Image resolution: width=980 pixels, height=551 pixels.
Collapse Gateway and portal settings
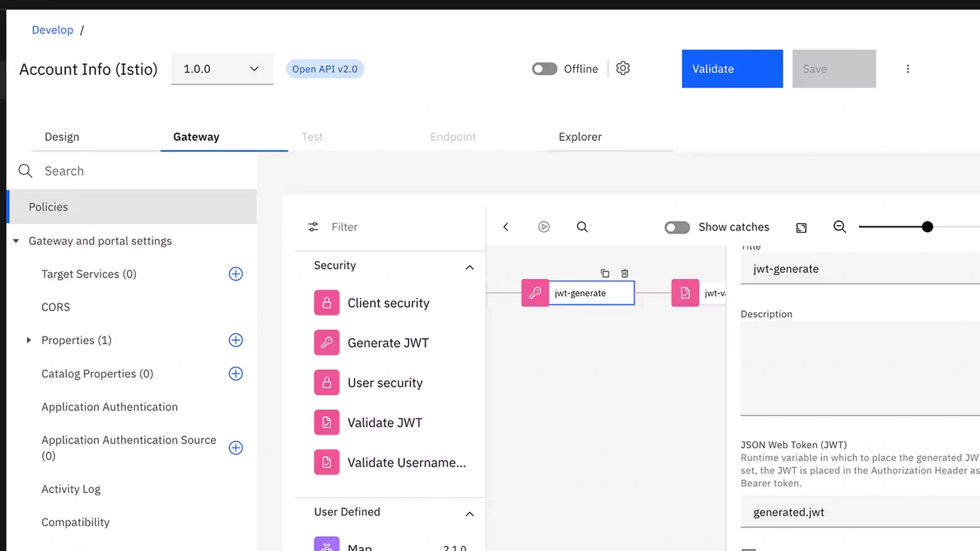pos(16,241)
